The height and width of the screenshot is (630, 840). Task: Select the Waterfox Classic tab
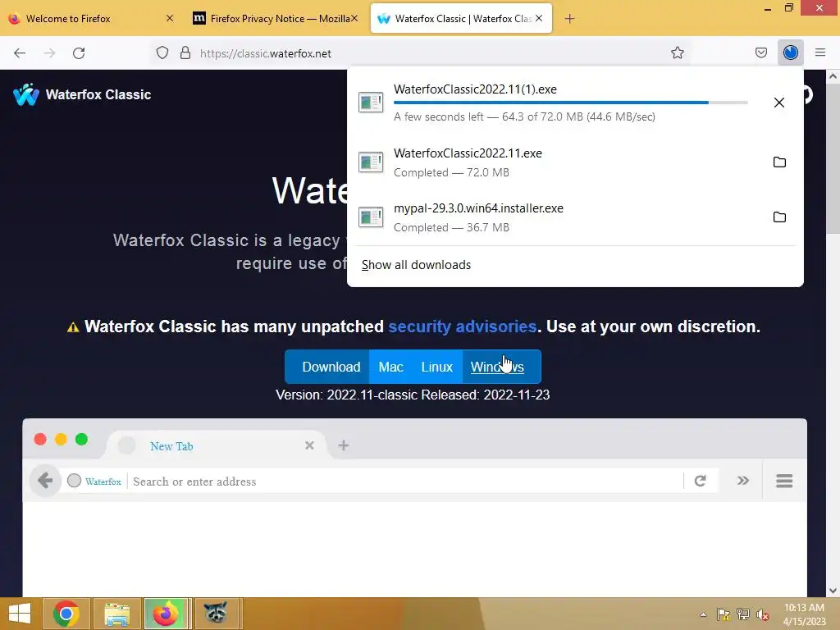tap(461, 19)
